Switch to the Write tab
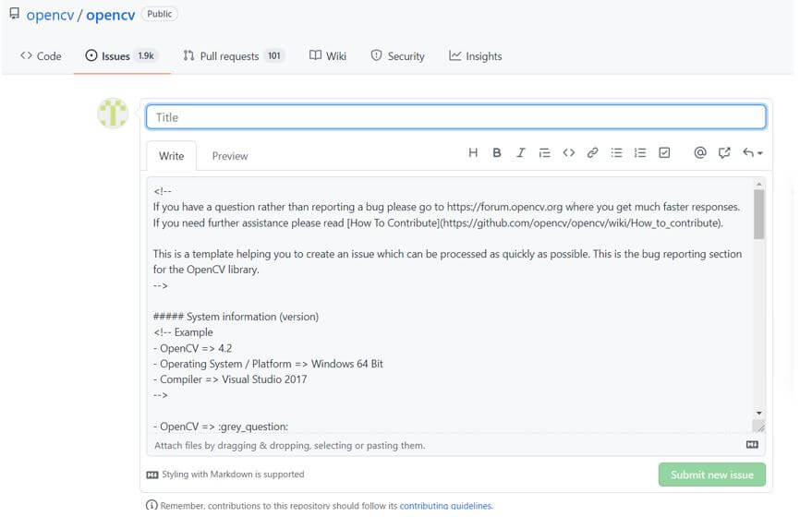Screen dimensions: 812x529 172,156
